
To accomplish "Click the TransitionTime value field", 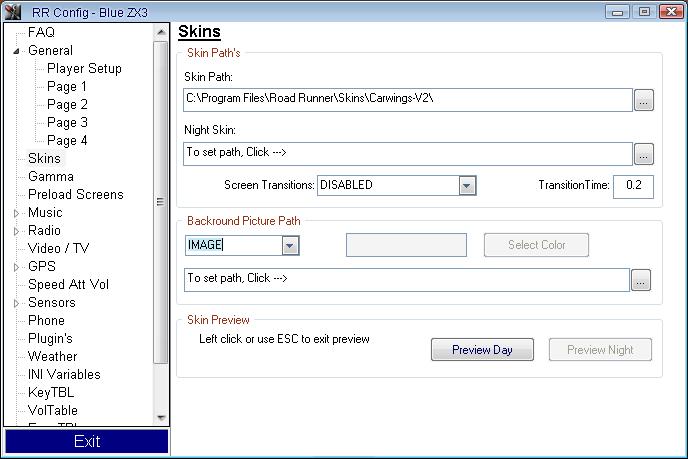I will click(x=633, y=186).
